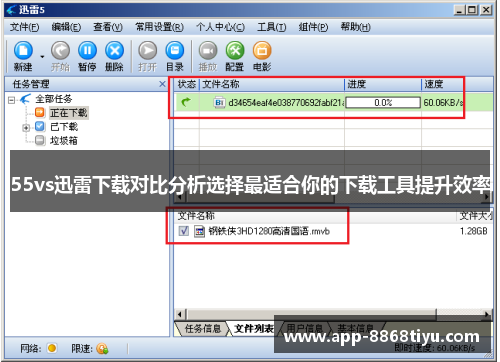Click the 文件大小 column header
Image resolution: width=500 pixels, height=362 pixels.
[x=476, y=216]
